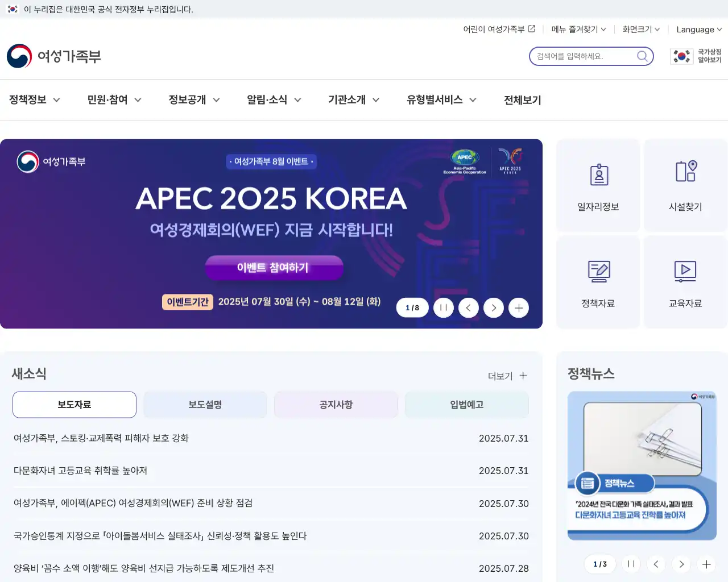This screenshot has height=582, width=728.
Task: Expand 민원·참여 menu
Action: (114, 99)
